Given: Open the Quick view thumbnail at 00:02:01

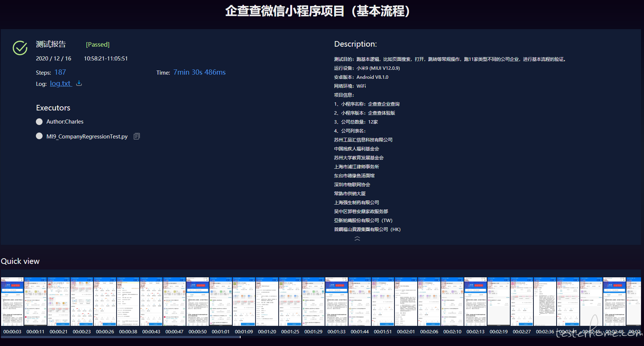Looking at the screenshot, I should [406, 302].
